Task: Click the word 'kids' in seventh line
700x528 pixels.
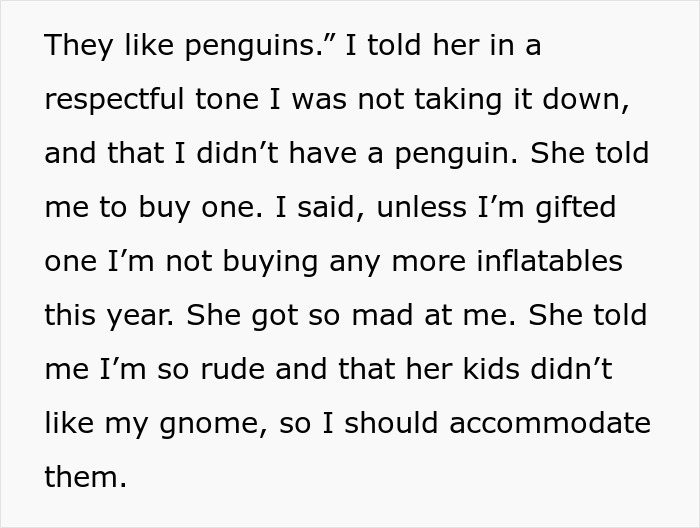Action: click(492, 369)
